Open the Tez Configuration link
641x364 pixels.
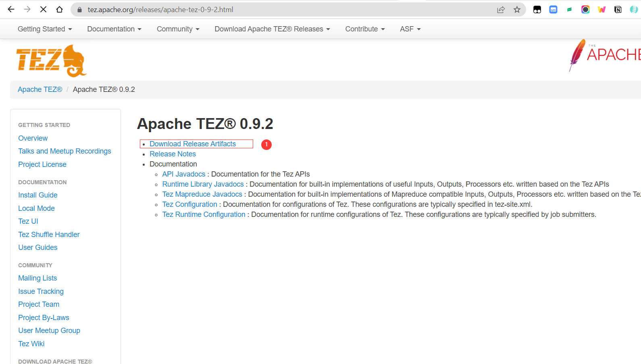pos(189,204)
